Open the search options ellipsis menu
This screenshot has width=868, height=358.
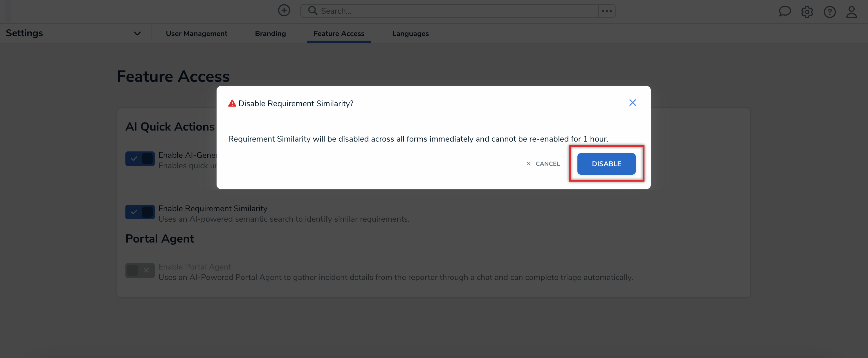click(606, 11)
